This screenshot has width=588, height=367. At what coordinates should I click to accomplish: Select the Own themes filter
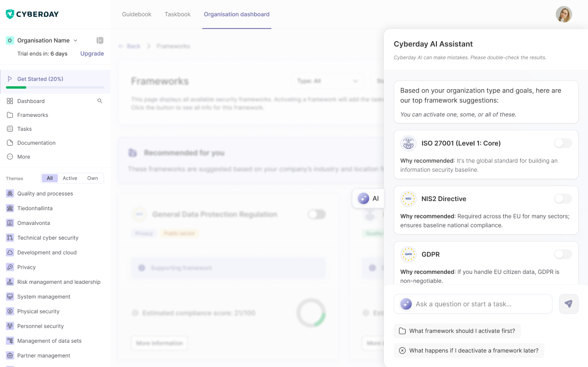[x=93, y=178]
